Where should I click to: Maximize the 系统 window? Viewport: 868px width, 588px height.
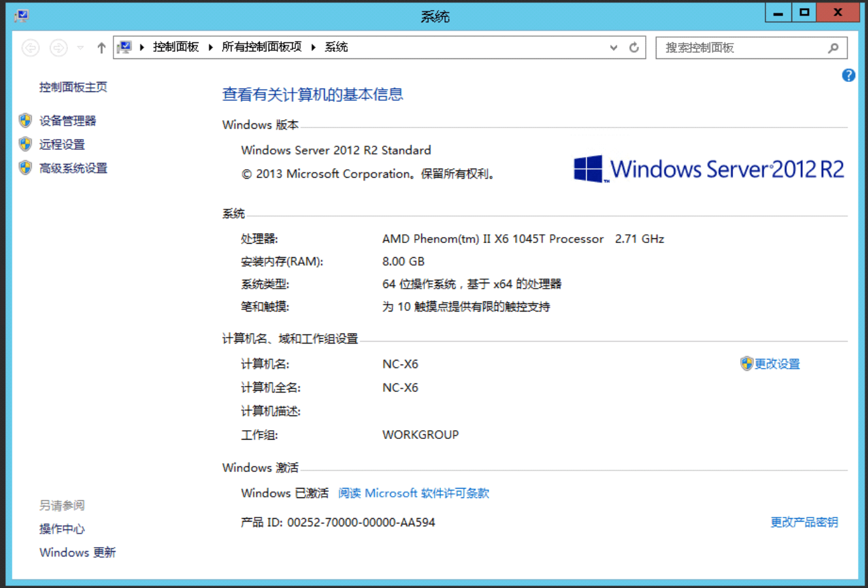point(804,12)
